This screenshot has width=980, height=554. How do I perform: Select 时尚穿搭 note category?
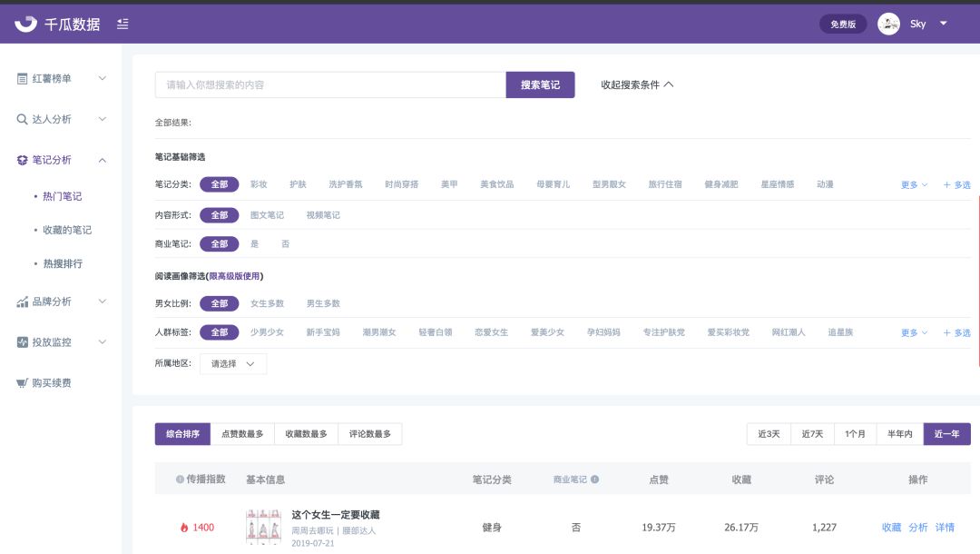coord(402,184)
